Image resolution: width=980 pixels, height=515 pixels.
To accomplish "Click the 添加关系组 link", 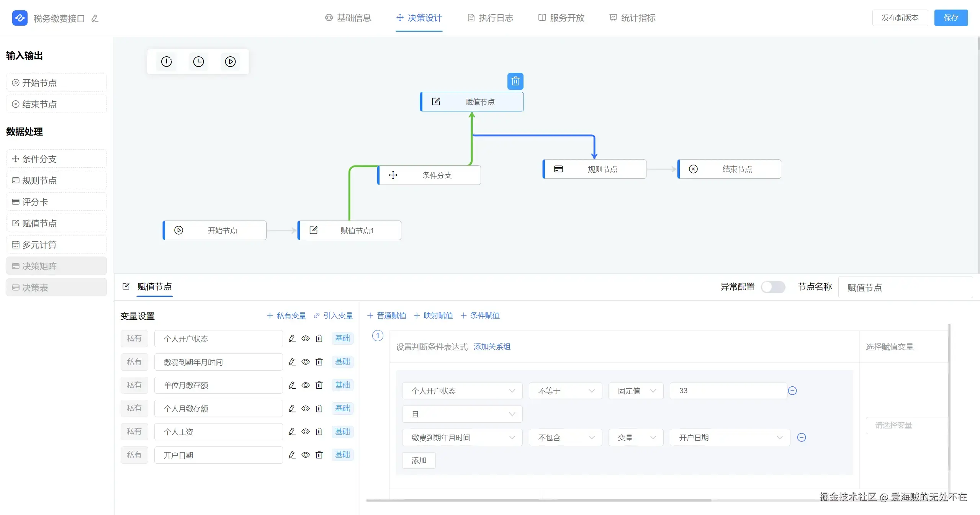I will point(492,347).
